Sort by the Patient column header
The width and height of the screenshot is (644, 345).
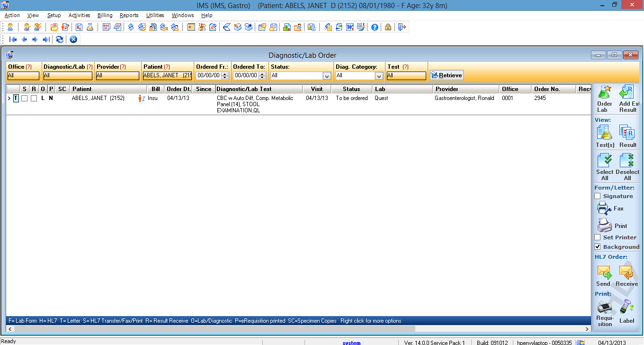pos(108,89)
